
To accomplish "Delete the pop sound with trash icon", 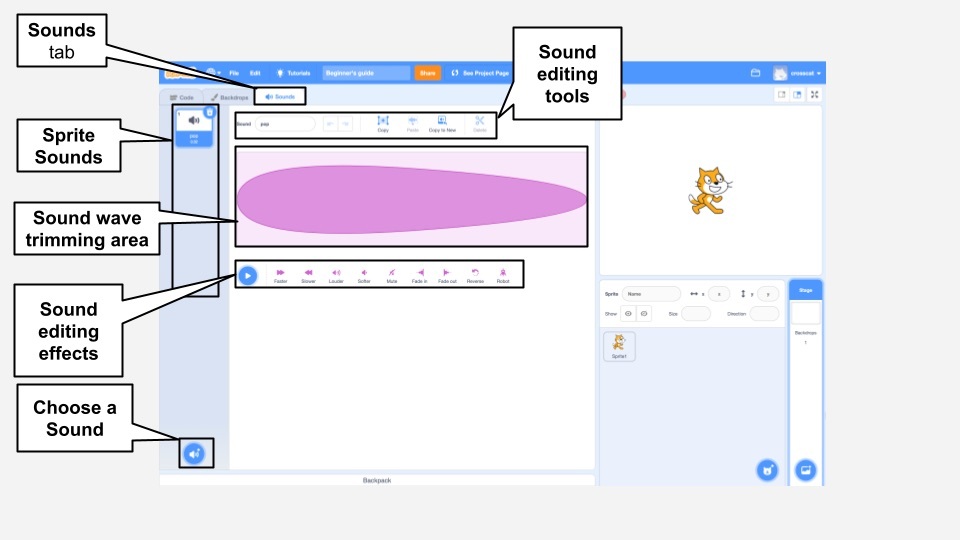I will 209,112.
